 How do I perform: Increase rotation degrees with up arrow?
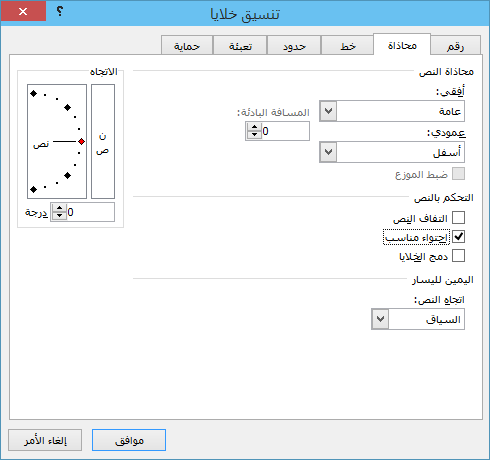59,208
